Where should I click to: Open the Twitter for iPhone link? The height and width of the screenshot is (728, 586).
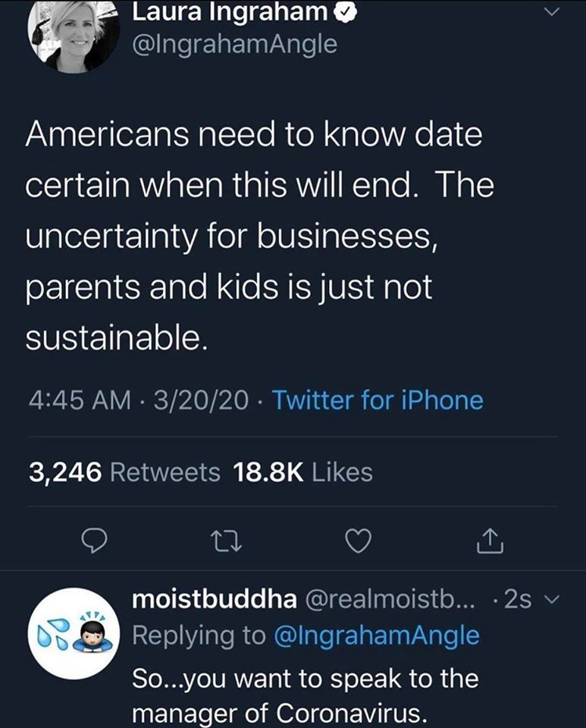pyautogui.click(x=378, y=400)
